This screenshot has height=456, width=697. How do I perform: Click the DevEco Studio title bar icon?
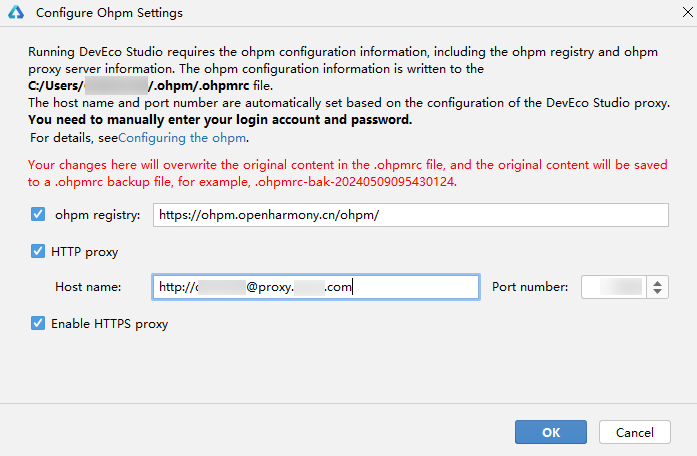tap(16, 15)
